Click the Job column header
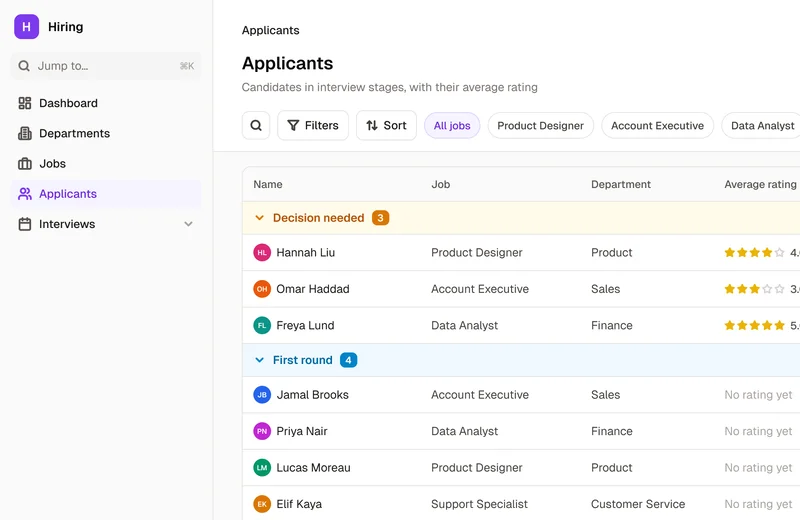 point(441,184)
